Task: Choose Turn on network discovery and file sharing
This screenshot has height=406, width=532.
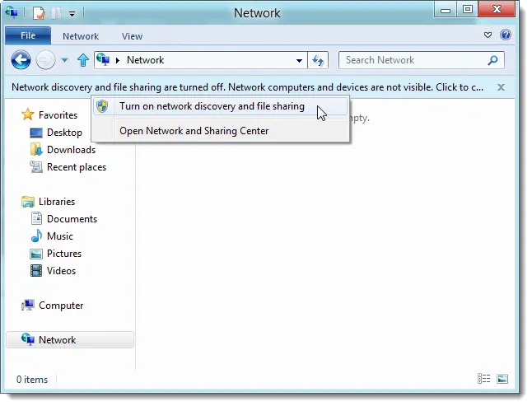Action: pos(220,106)
